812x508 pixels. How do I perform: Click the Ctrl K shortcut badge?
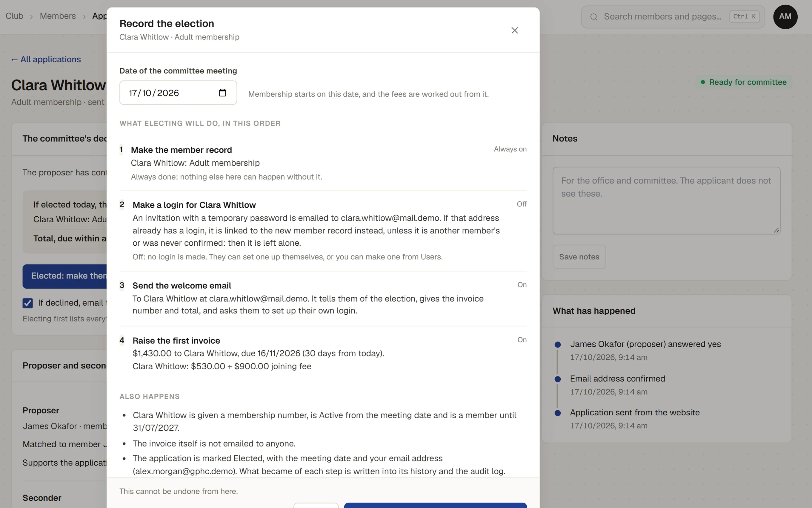[x=744, y=16]
